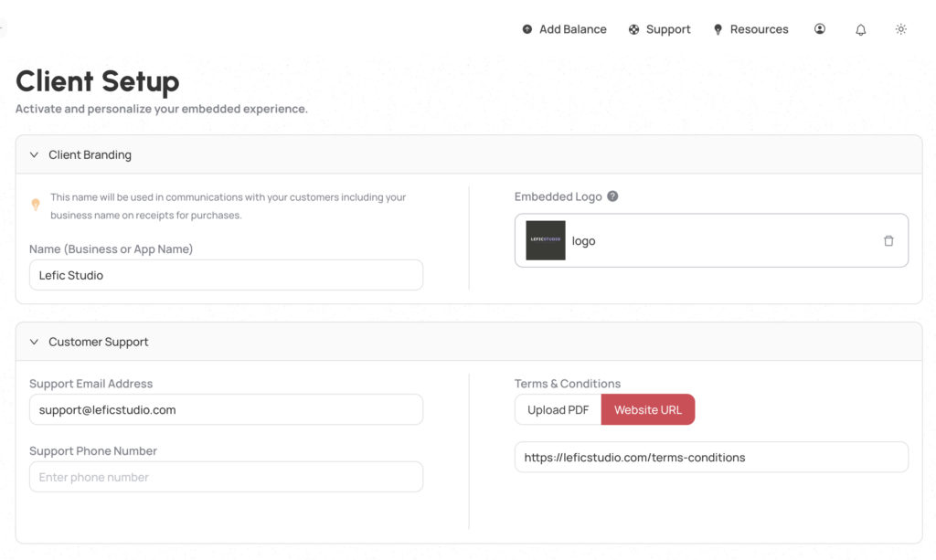The image size is (936, 560).
Task: Focus the Support Phone Number field
Action: (x=226, y=477)
